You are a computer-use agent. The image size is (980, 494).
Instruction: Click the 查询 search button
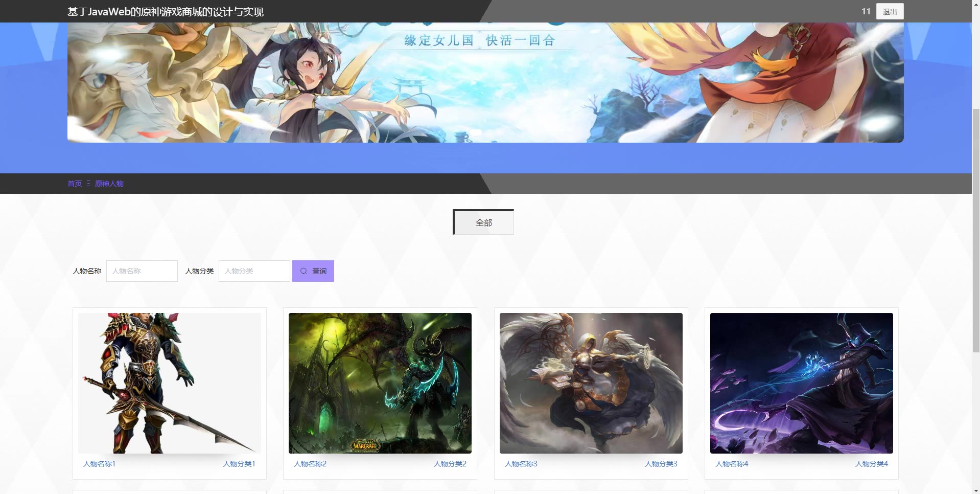pyautogui.click(x=313, y=271)
